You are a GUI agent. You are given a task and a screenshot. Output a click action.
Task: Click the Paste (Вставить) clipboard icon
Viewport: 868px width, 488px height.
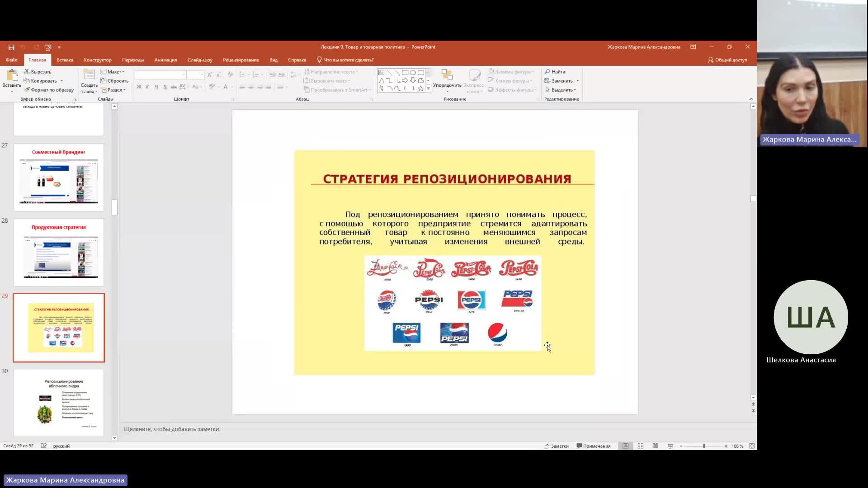click(x=12, y=75)
